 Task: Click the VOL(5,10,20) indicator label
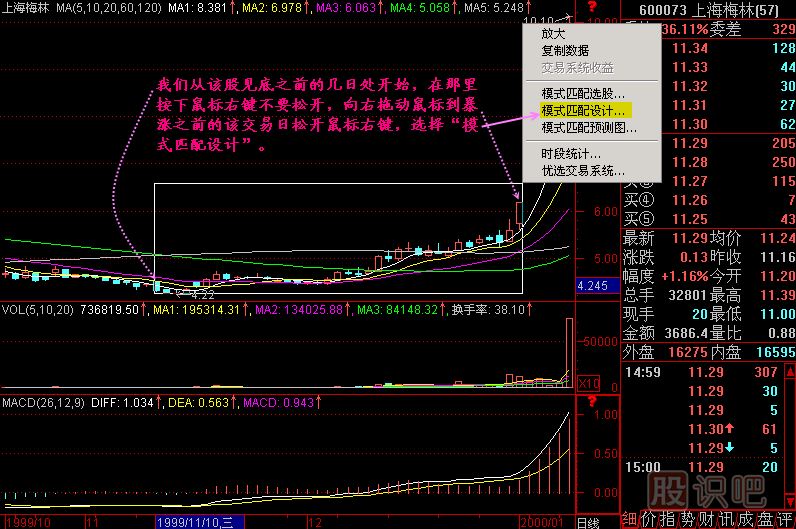(38, 309)
